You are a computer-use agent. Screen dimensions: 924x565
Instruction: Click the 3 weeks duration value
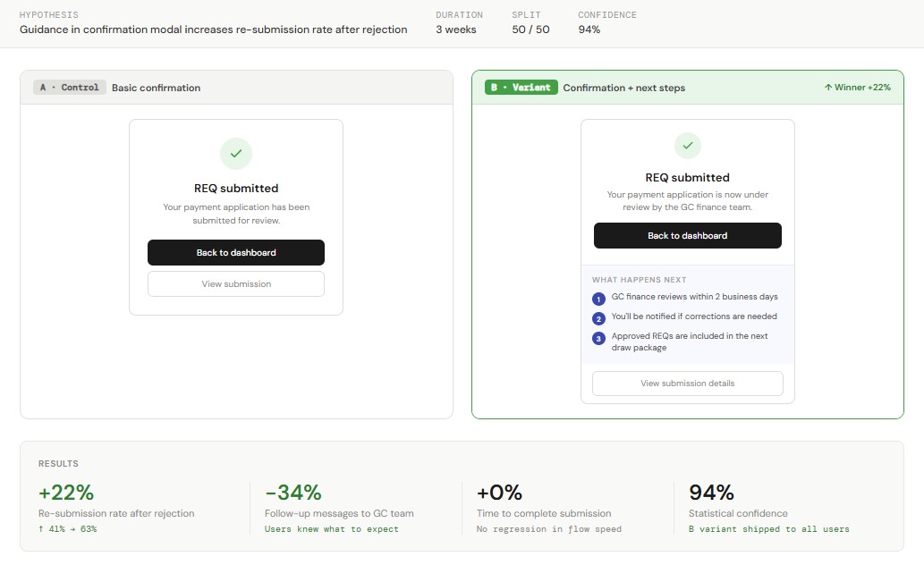coord(456,30)
